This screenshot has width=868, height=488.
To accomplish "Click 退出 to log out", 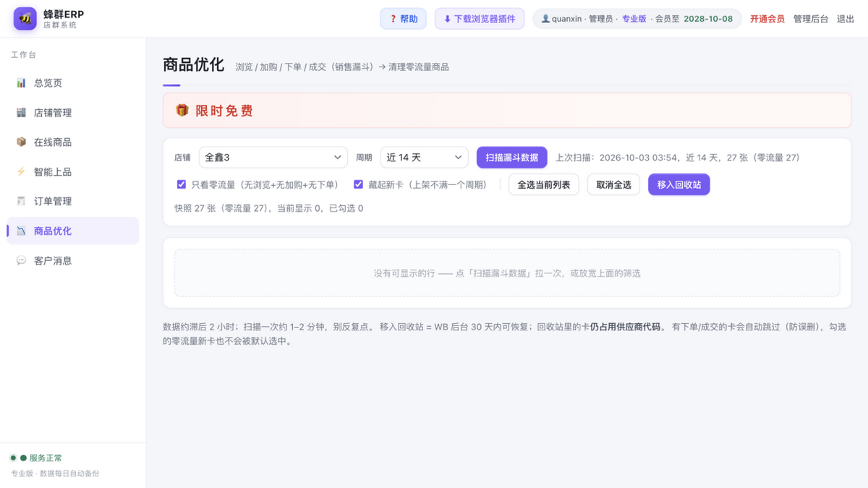I will 846,19.
